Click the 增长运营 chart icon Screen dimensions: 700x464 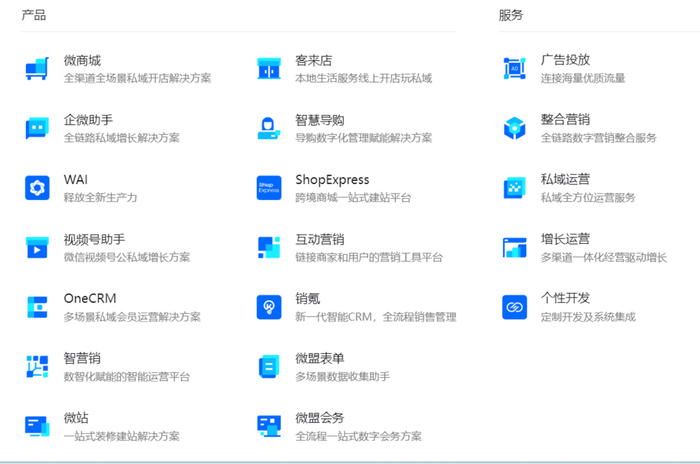click(514, 248)
